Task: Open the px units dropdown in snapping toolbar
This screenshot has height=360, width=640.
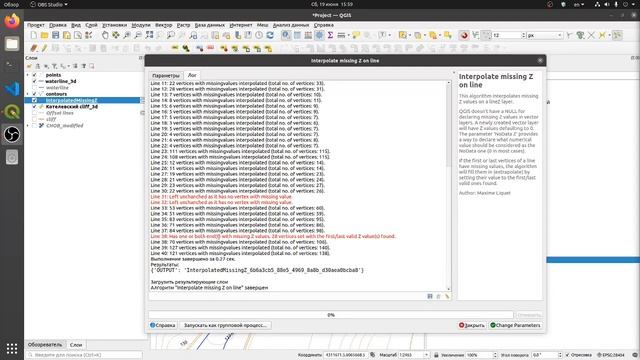Action: (544, 36)
